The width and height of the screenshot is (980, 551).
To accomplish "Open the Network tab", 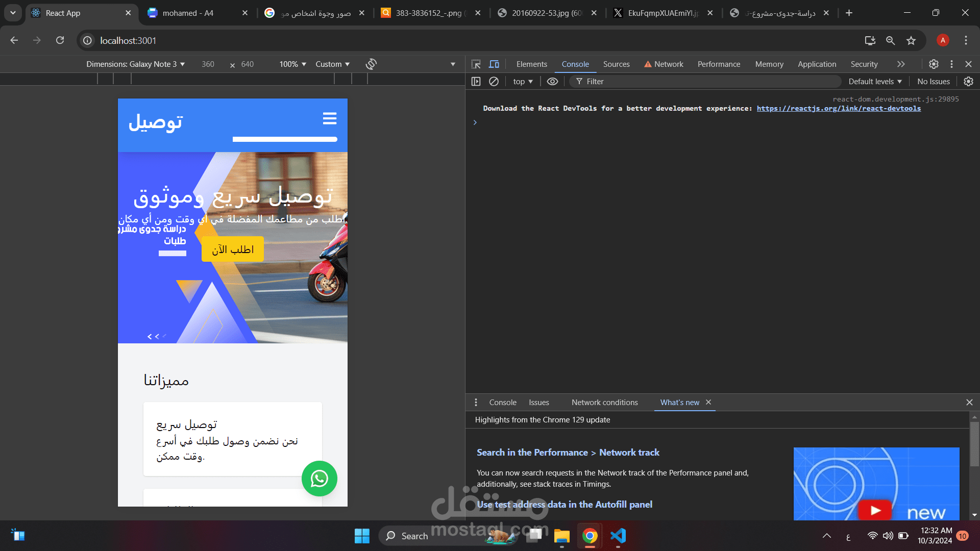I will coord(664,64).
